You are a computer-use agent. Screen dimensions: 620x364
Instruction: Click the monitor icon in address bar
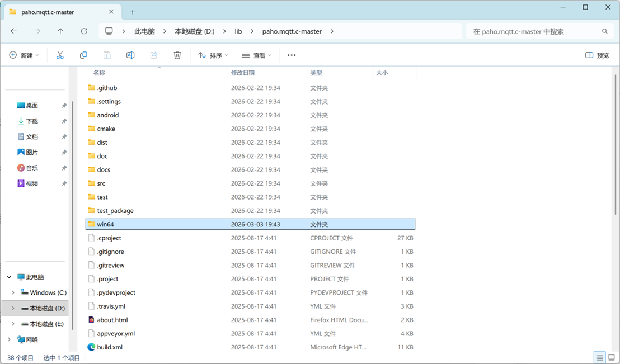coord(109,31)
